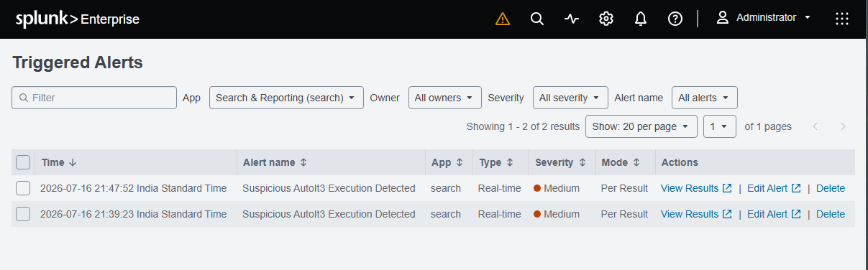Click into the Filter text field

(x=94, y=98)
